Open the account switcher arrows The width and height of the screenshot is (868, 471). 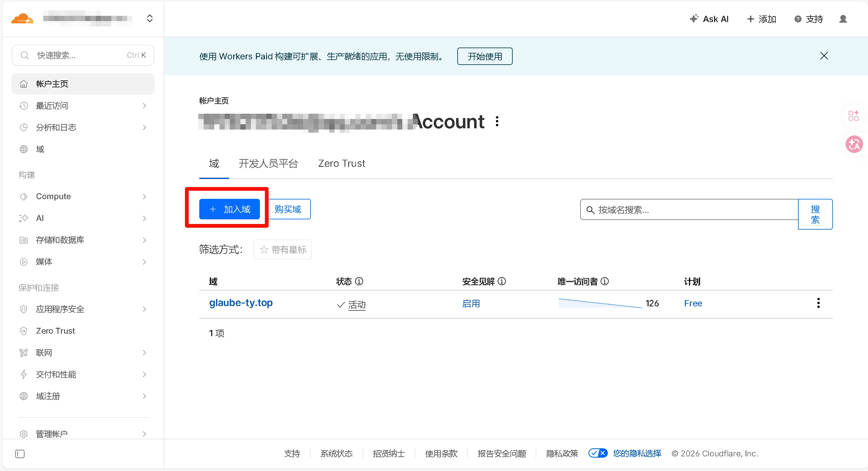coord(150,19)
